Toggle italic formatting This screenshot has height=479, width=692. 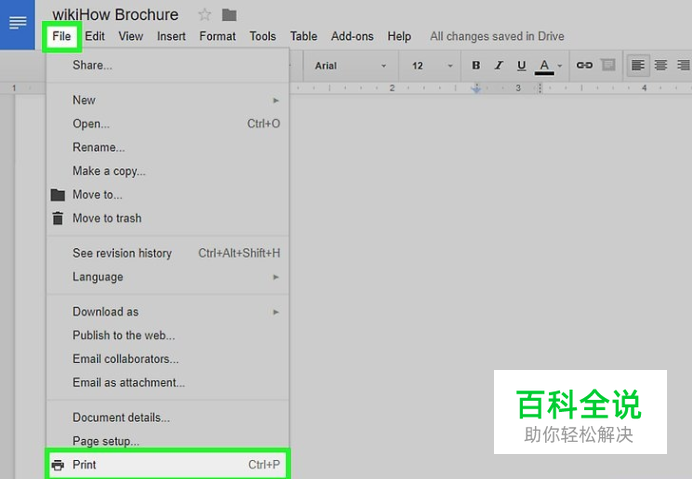click(499, 65)
